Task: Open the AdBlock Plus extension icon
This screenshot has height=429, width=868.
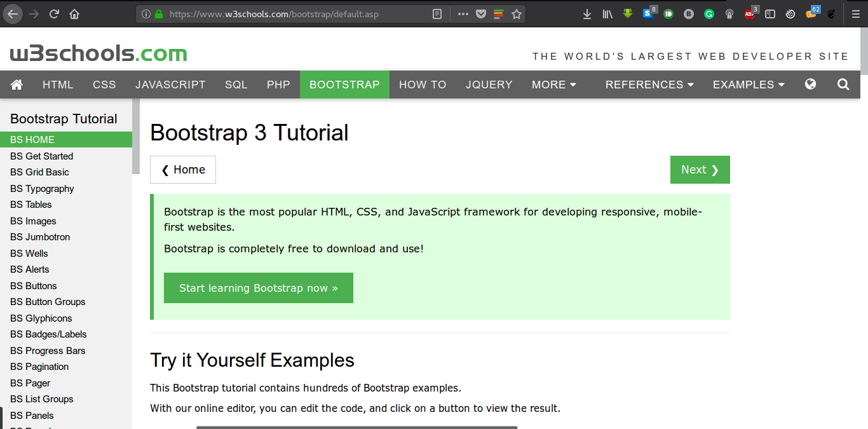Action: click(x=750, y=13)
